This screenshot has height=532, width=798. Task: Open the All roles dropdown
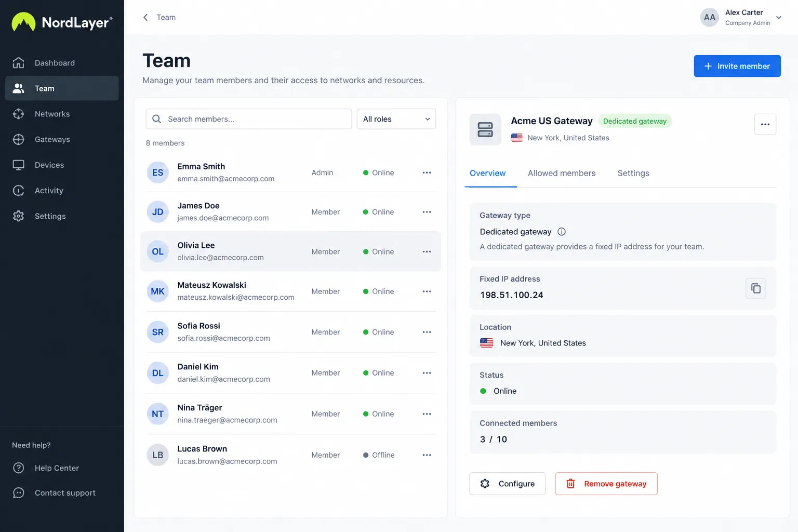click(396, 119)
